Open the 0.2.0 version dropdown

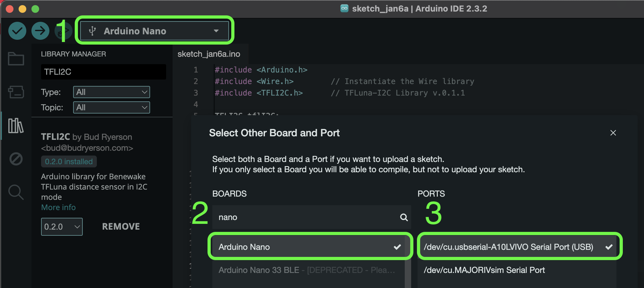point(62,227)
